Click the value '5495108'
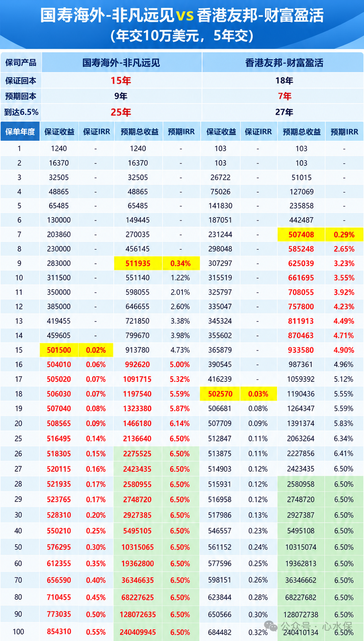Image resolution: width=364 pixels, height=641 pixels. [x=301, y=531]
